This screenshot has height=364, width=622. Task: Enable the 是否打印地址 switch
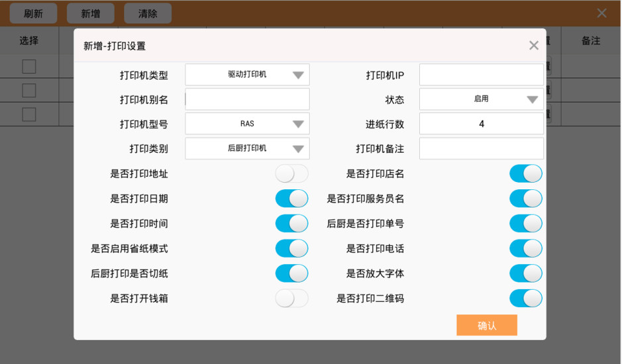[x=291, y=173]
